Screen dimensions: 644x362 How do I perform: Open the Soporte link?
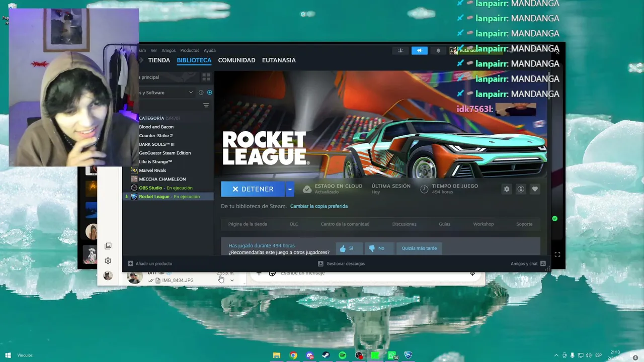(524, 224)
